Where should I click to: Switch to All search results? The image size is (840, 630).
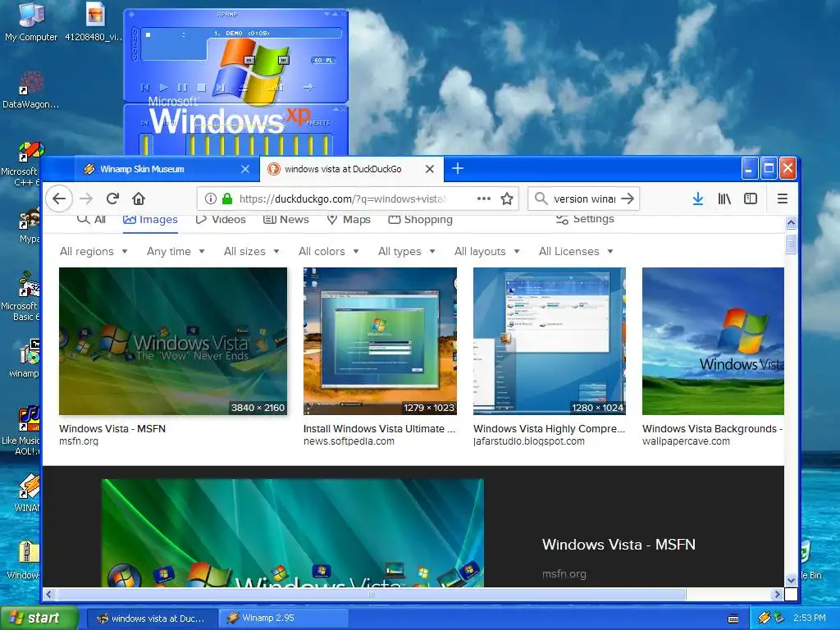pos(91,219)
